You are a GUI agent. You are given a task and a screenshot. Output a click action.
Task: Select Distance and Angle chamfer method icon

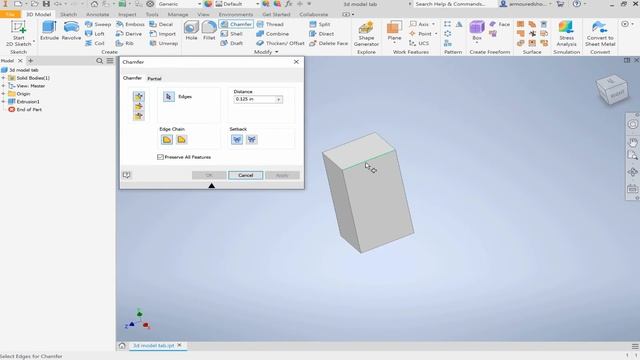139,107
